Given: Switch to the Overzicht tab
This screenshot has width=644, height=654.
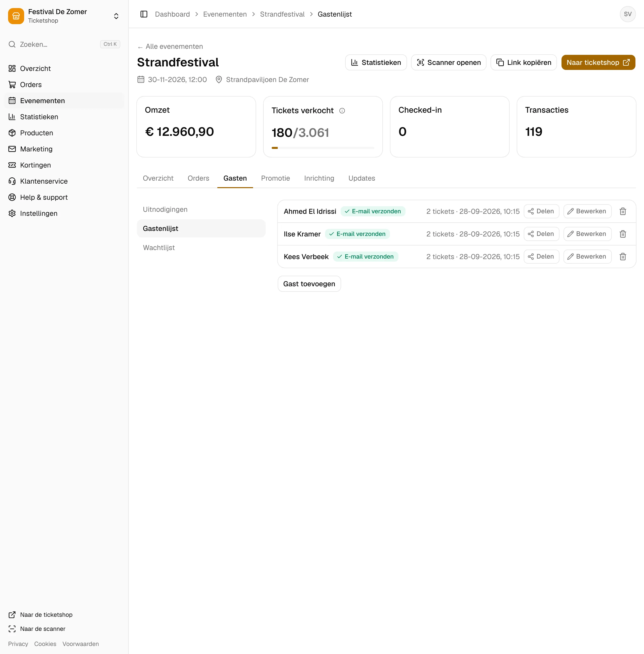Looking at the screenshot, I should coord(158,178).
